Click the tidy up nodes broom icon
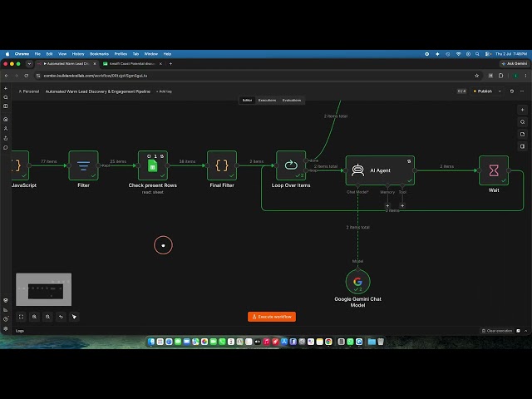This screenshot has width=532, height=399. click(x=74, y=317)
